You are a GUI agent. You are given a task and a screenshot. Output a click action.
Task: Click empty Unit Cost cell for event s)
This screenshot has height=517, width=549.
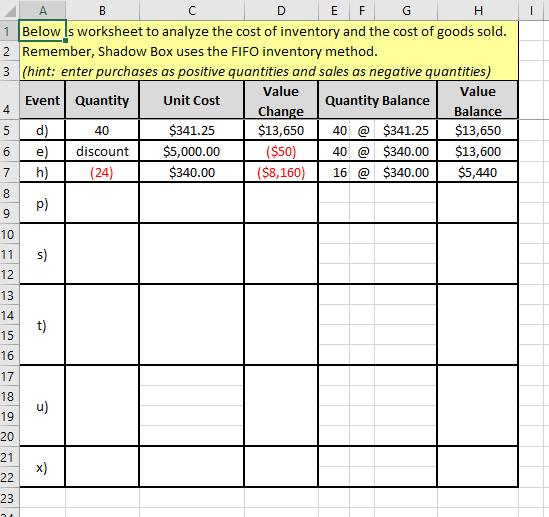(x=192, y=254)
